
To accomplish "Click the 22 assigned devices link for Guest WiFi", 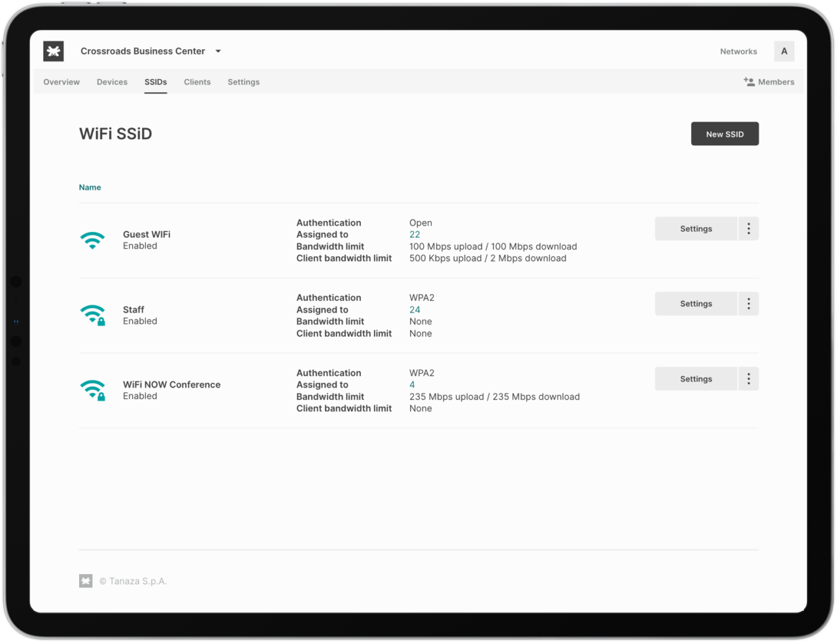I will click(415, 234).
